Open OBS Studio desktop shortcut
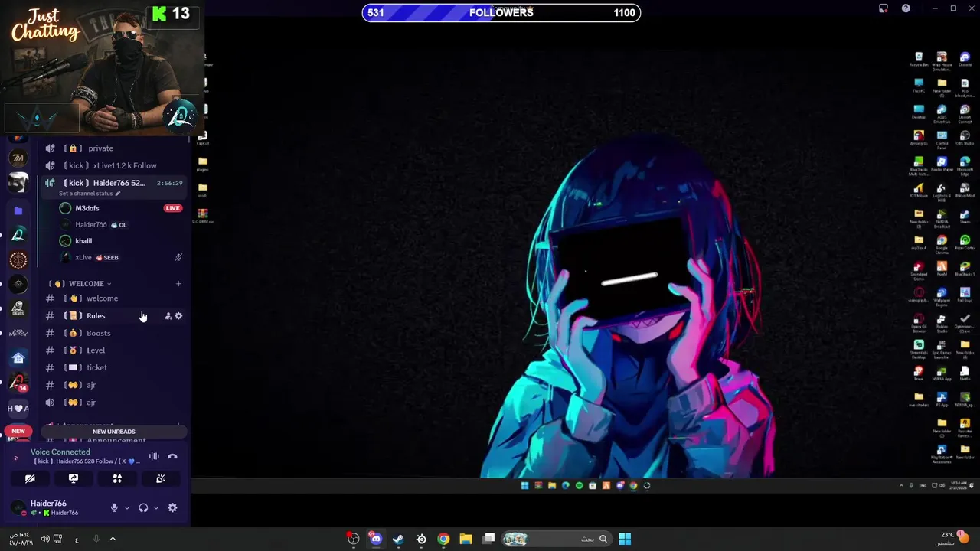The width and height of the screenshot is (980, 551). (x=965, y=139)
